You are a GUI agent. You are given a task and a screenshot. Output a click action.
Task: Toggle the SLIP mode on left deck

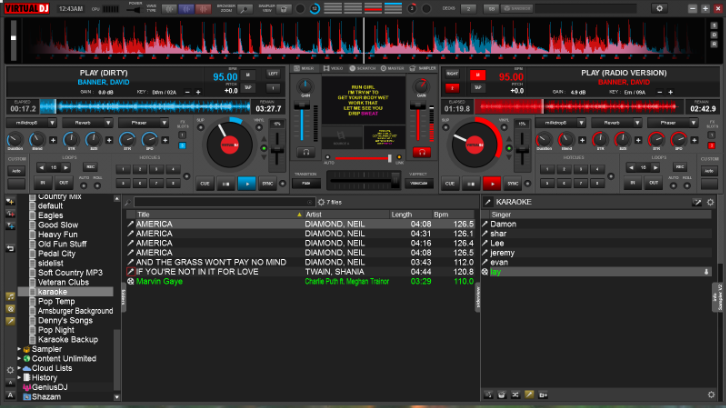pos(200,127)
